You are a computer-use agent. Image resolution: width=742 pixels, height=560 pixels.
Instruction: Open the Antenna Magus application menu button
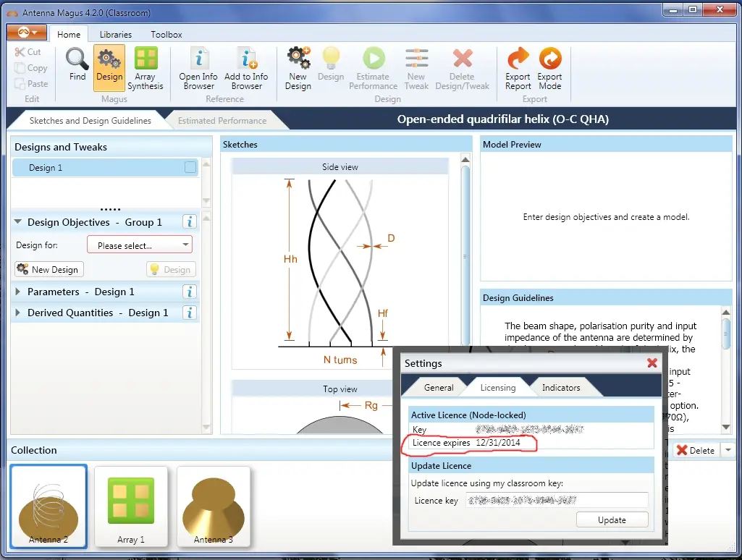click(x=27, y=32)
